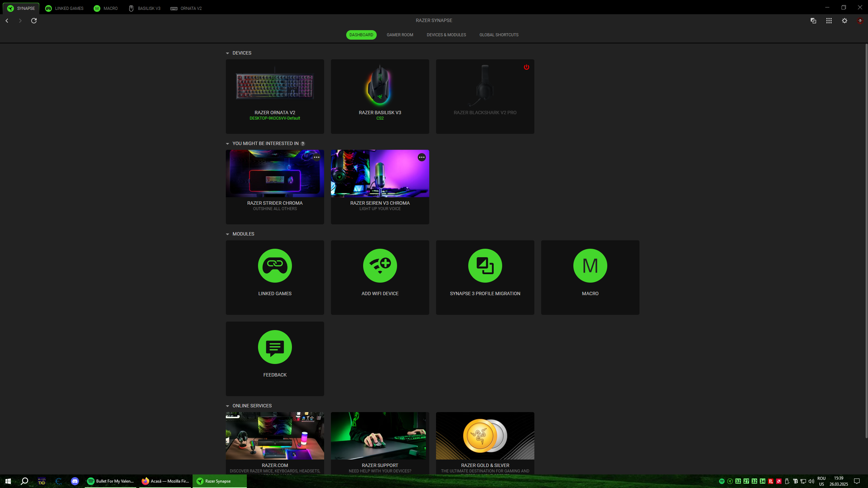Refresh the Synapse dashboard
This screenshot has height=488, width=868.
pos(34,21)
